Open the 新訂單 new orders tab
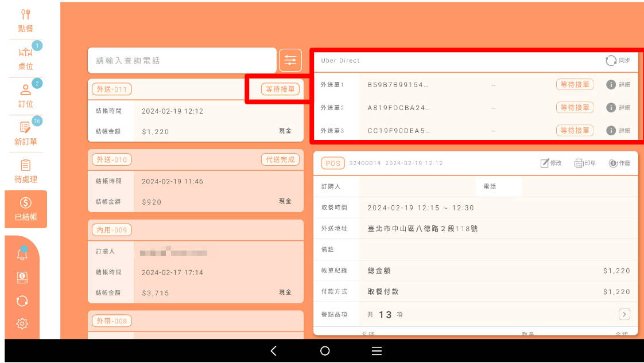Image resolution: width=644 pixels, height=363 pixels. tap(25, 134)
